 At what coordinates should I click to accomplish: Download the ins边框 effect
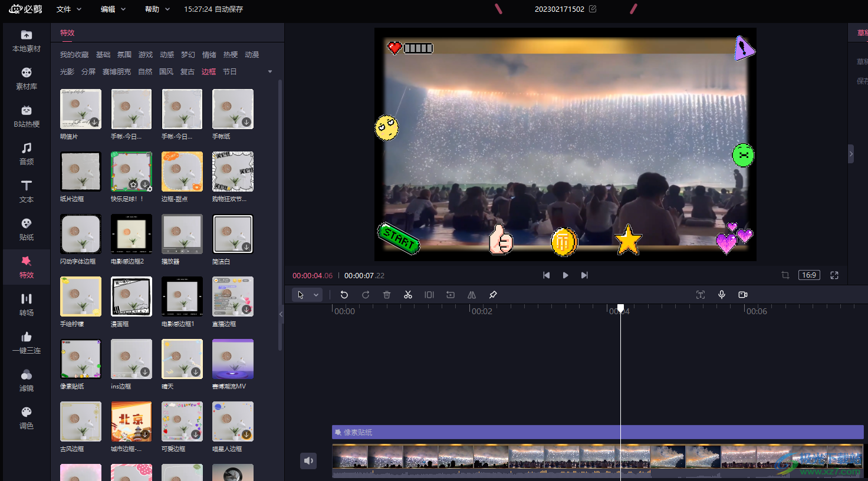tap(145, 372)
